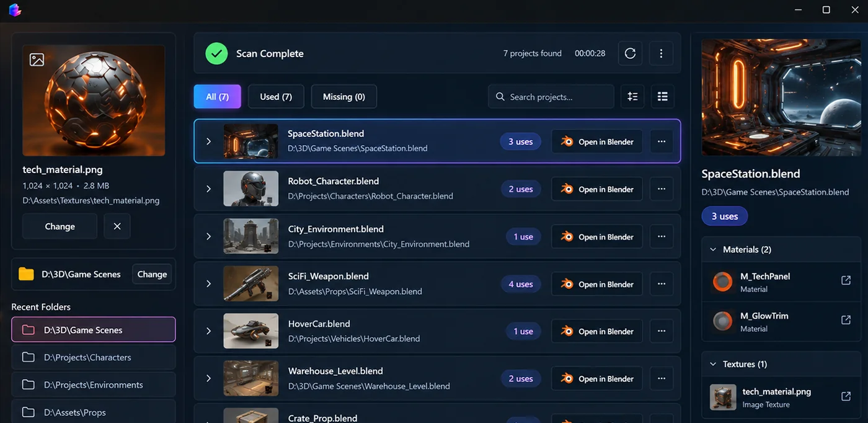Remove the selected tech_material.png image
868x423 pixels.
(117, 226)
